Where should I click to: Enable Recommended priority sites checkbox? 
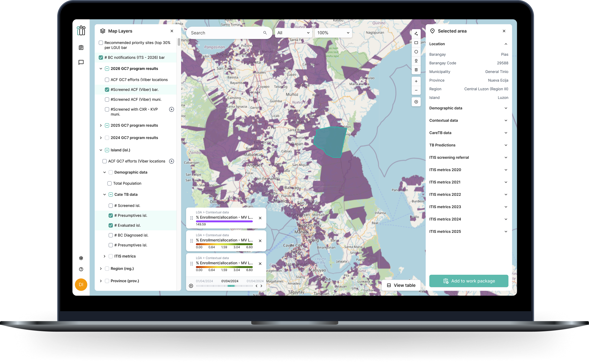(x=101, y=43)
